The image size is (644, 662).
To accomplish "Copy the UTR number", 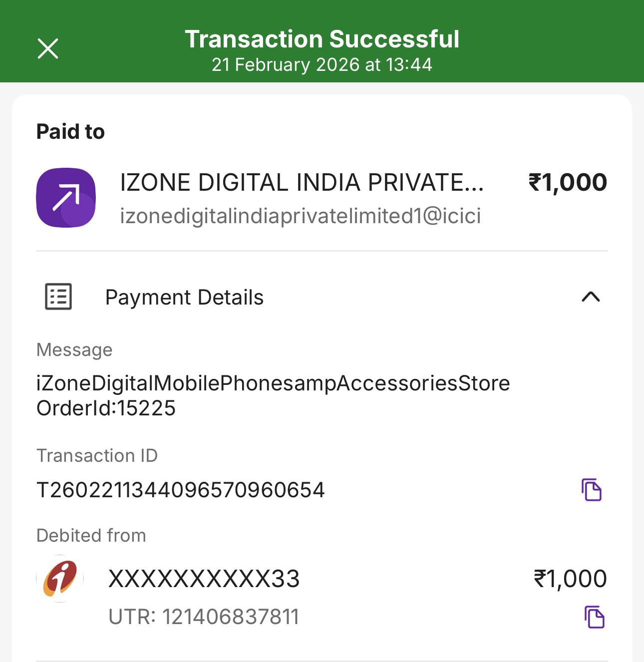I will point(594,617).
